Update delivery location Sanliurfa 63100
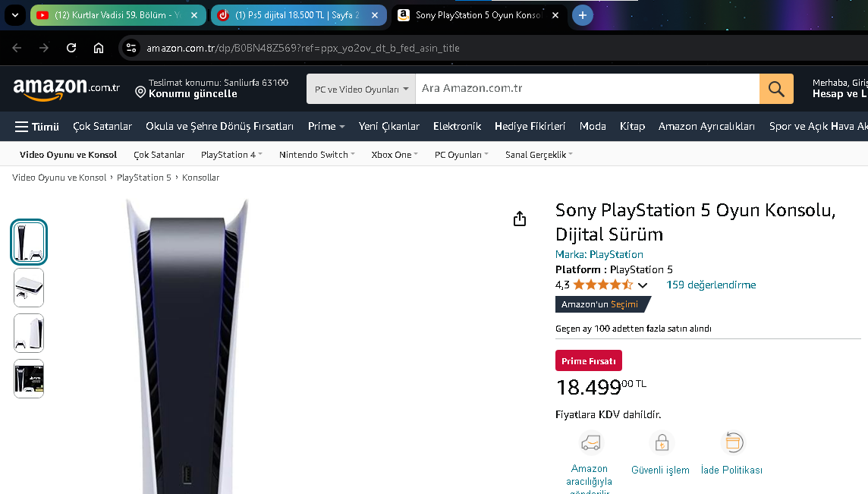 click(212, 89)
